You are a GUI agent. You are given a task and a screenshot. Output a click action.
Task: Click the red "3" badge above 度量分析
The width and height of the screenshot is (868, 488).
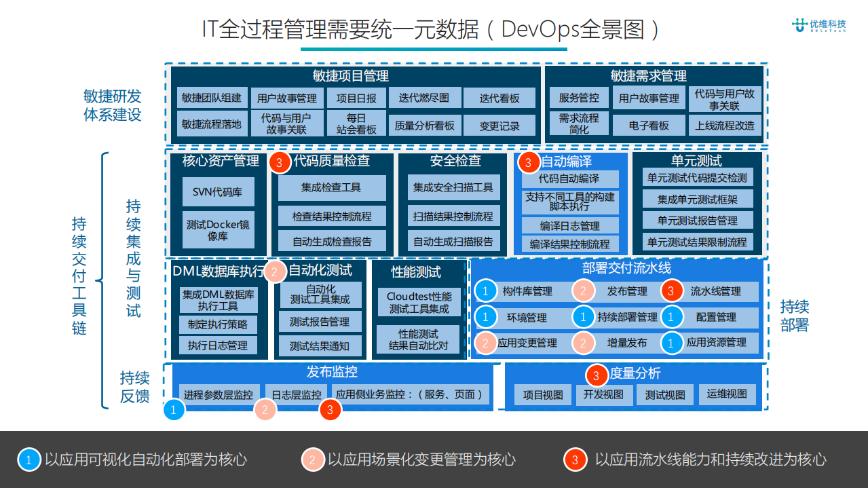click(x=596, y=373)
